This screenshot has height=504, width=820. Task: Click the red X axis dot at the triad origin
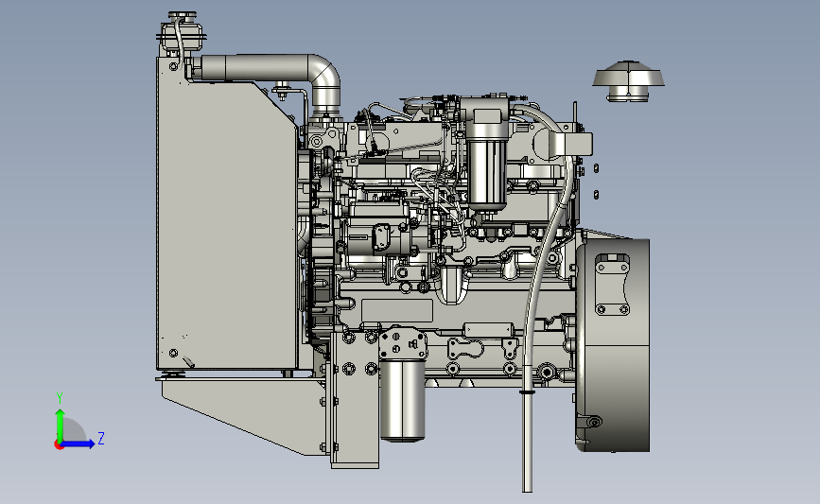[59, 445]
